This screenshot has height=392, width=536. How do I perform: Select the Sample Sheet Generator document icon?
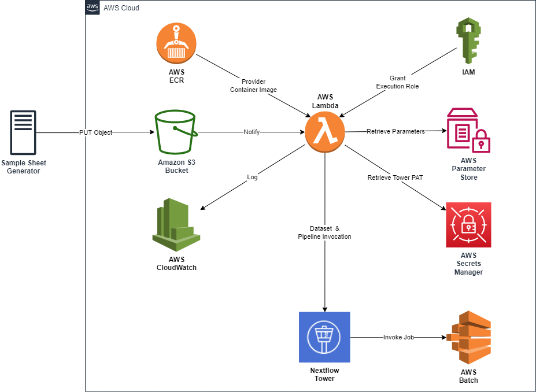coord(23,132)
